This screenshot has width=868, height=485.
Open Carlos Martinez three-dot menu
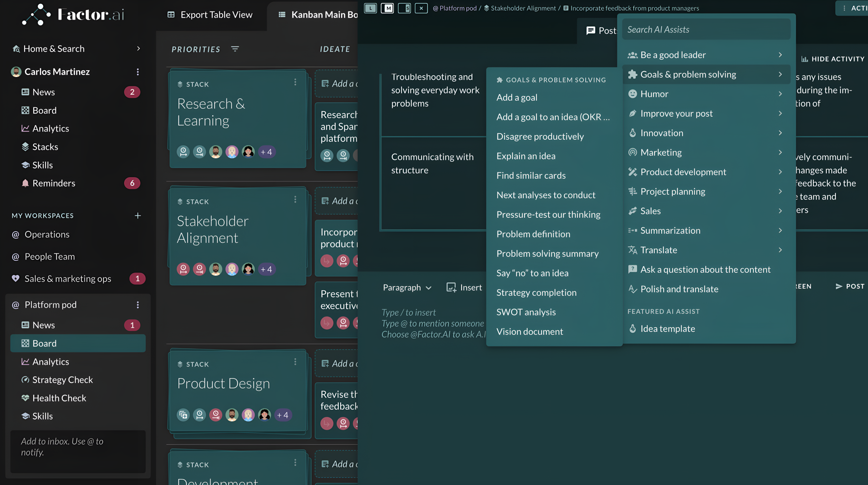(x=138, y=72)
